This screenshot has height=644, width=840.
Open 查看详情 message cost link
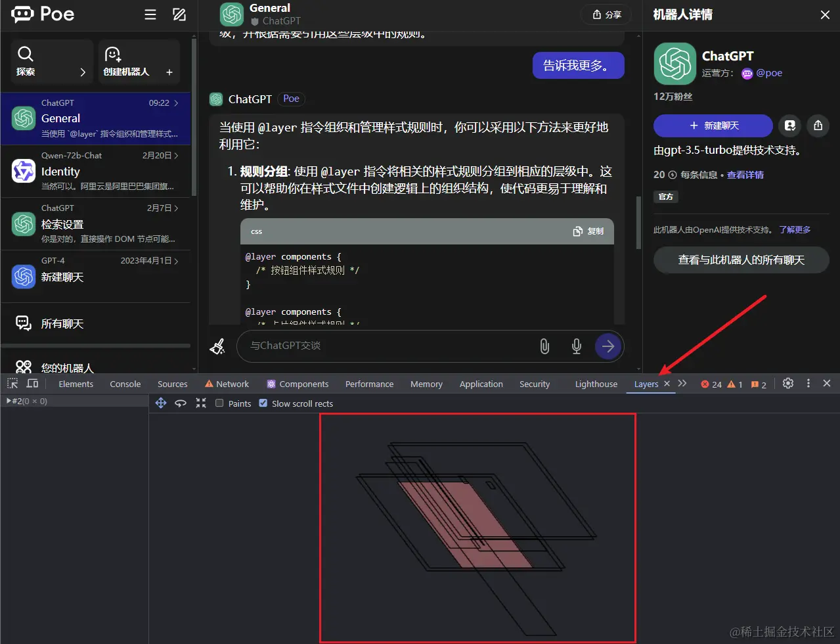click(745, 175)
